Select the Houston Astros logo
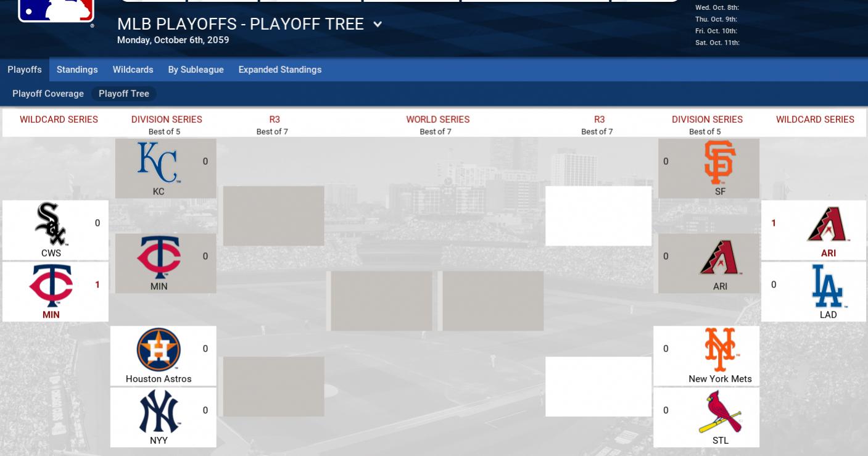Viewport: 868px width, 456px height. point(159,349)
